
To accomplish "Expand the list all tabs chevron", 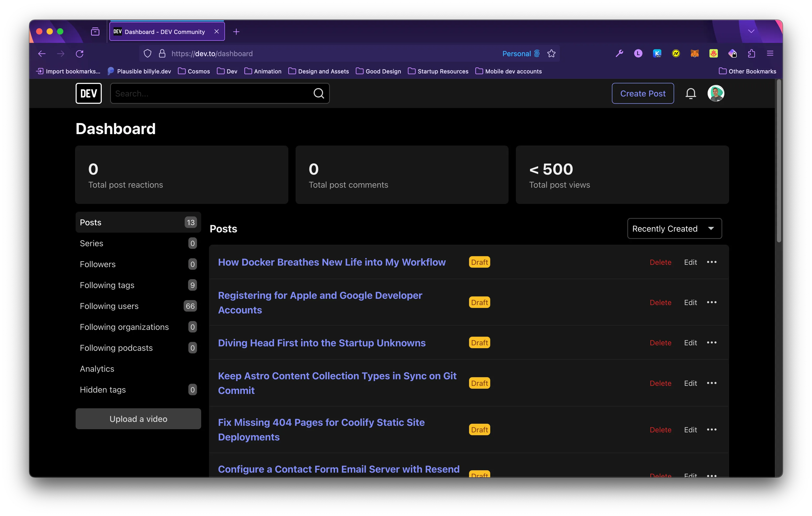I will [x=751, y=31].
